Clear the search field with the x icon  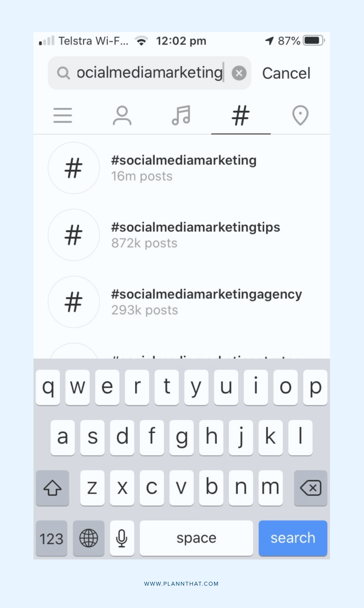239,73
